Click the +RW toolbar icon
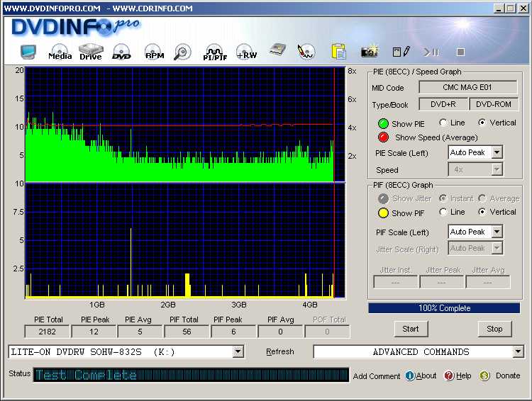Image resolution: width=532 pixels, height=401 pixels. pos(246,52)
